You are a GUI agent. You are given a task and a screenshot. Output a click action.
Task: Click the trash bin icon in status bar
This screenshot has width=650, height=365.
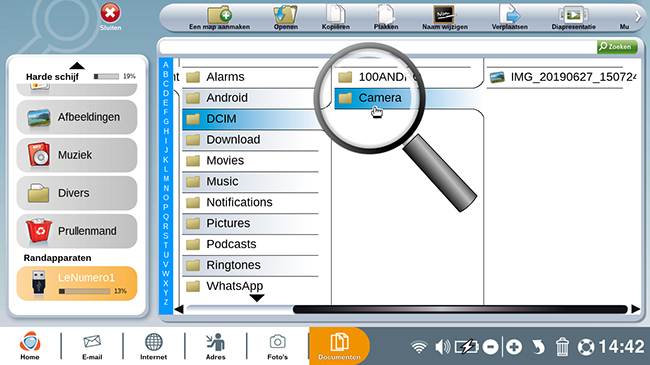(562, 347)
